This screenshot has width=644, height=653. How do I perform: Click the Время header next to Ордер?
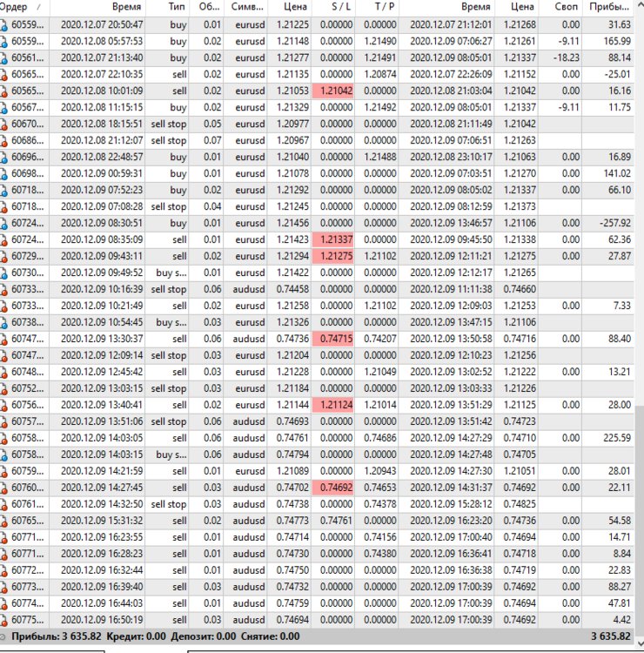point(97,7)
